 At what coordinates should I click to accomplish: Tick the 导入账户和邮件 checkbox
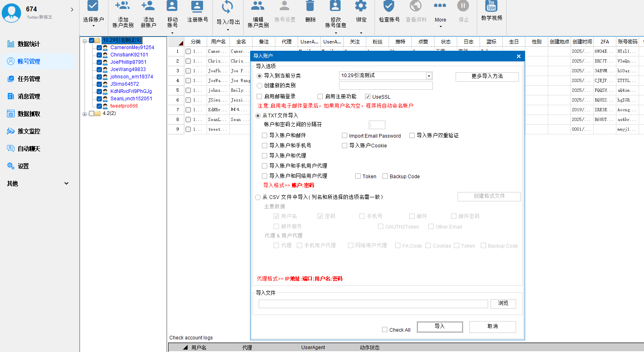tap(264, 136)
